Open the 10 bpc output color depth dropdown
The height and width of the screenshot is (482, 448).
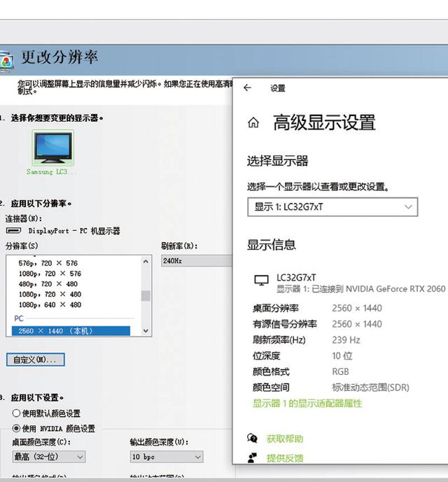pyautogui.click(x=167, y=457)
